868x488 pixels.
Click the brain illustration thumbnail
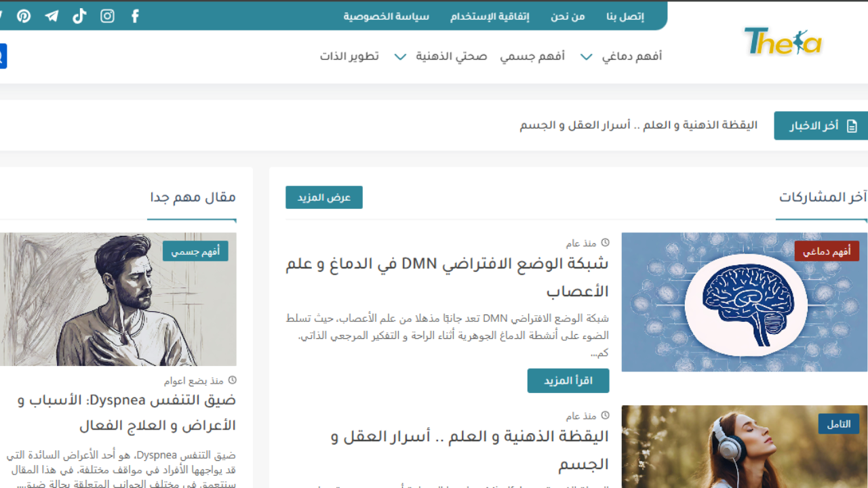point(744,302)
